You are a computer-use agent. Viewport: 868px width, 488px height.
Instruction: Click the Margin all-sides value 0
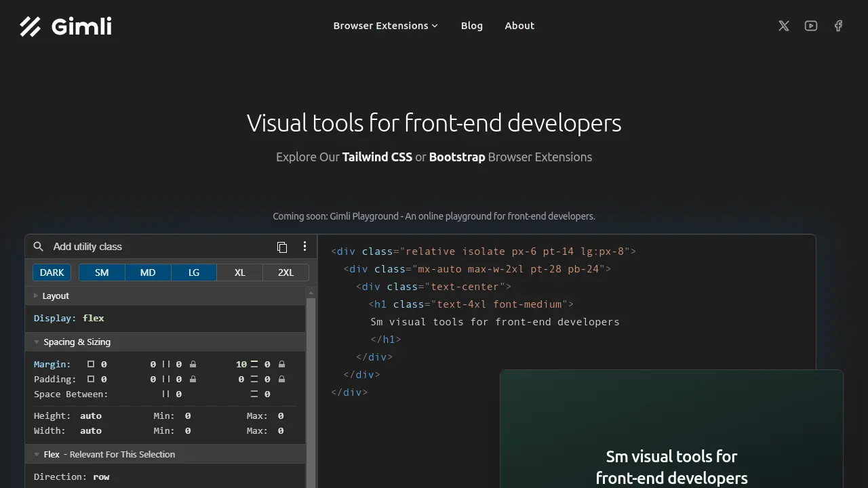coord(104,364)
